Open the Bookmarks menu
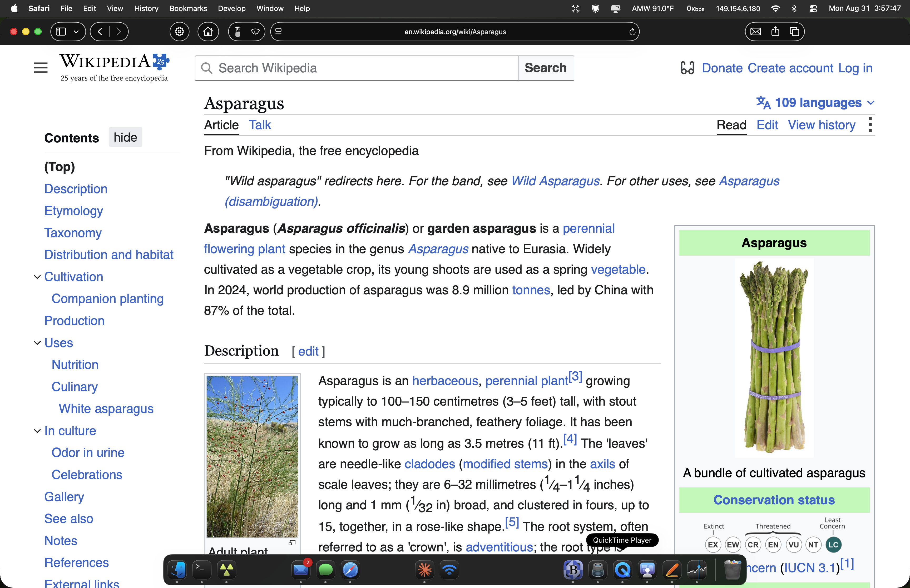The image size is (910, 588). pos(188,8)
